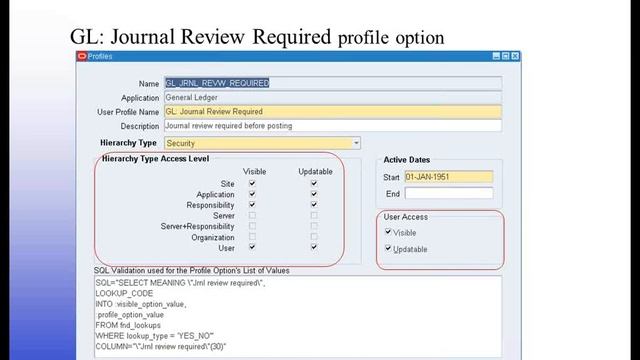Toggle Site Updatable checkbox

point(314,183)
